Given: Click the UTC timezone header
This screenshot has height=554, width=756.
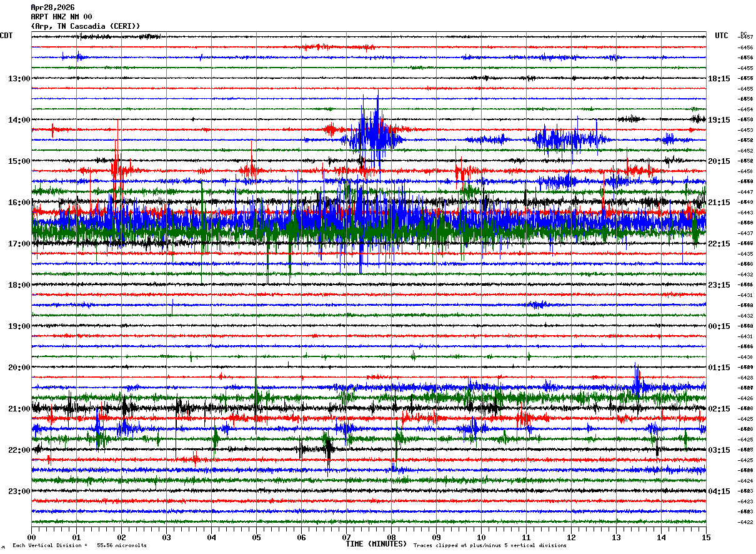Looking at the screenshot, I should tap(721, 36).
